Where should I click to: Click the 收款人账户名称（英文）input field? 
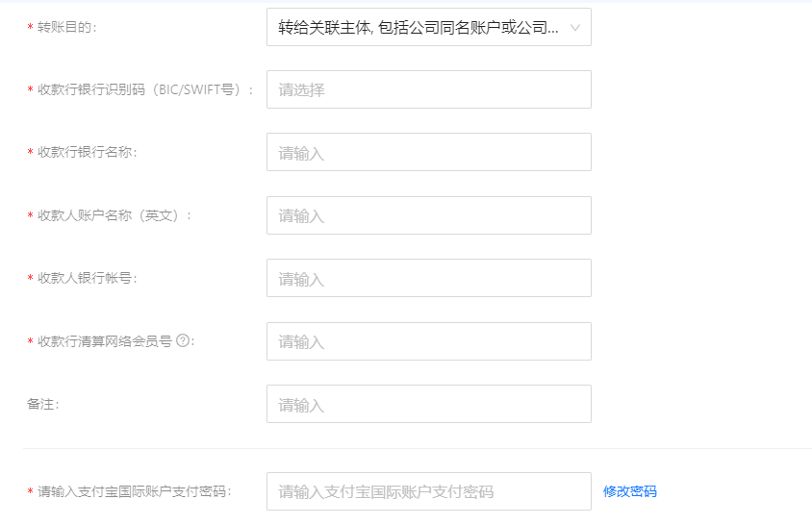click(428, 215)
